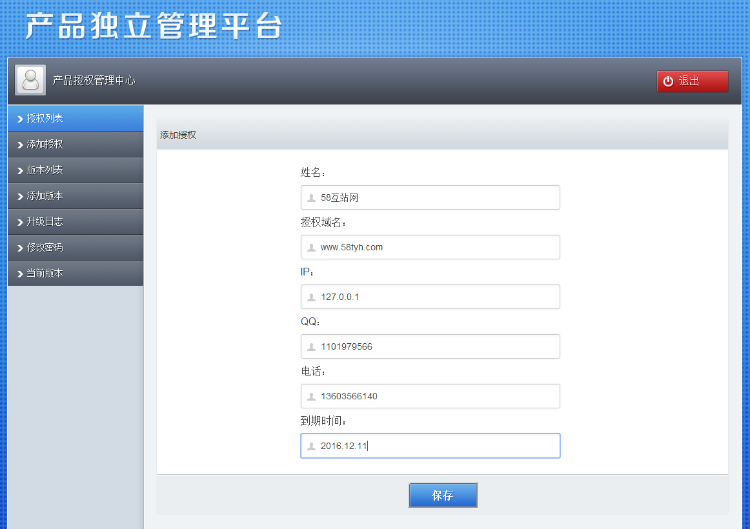Click chevron arrow beside 修改密码
Viewport: 750px width, 529px height.
pos(20,248)
